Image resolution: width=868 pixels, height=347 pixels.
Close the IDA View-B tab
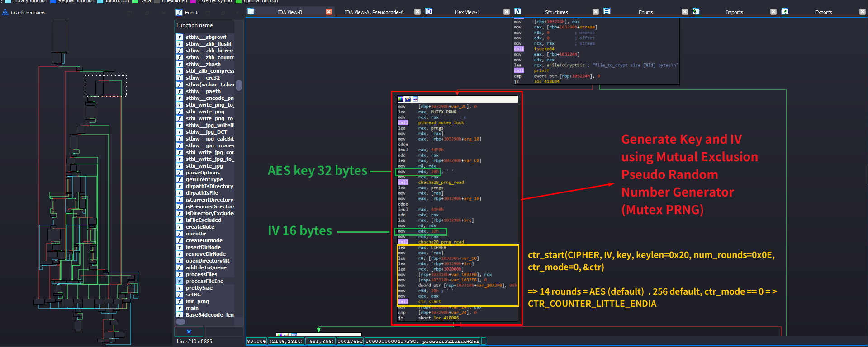coord(329,12)
